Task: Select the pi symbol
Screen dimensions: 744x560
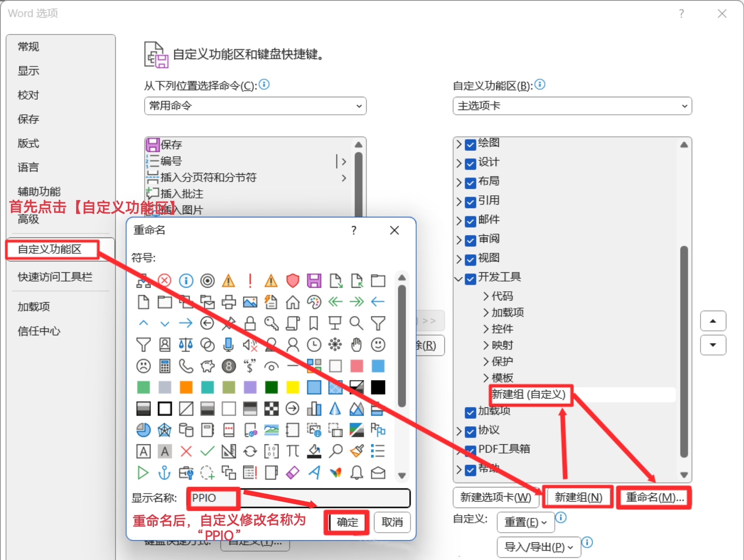Action: [293, 451]
